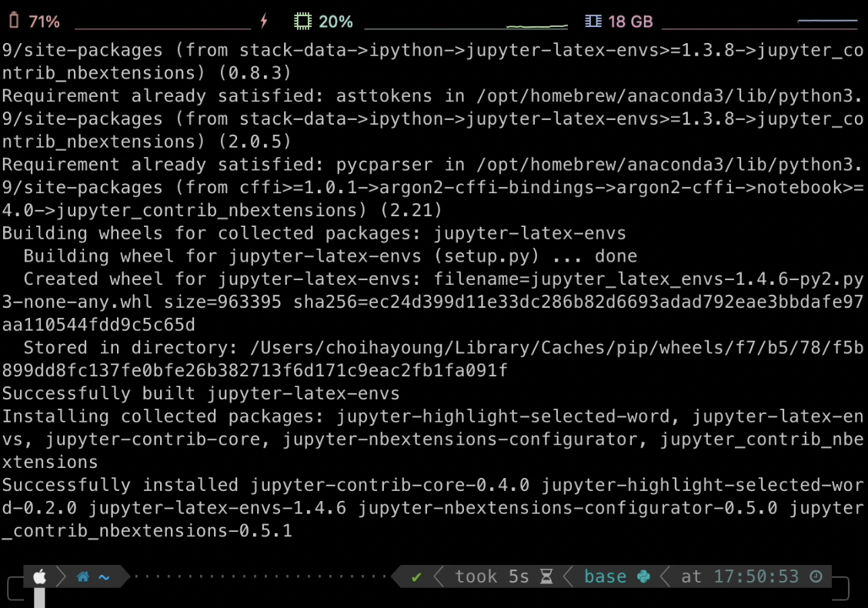Viewport: 868px width, 608px height.
Task: Click the green checkmark status icon
Action: [x=416, y=577]
